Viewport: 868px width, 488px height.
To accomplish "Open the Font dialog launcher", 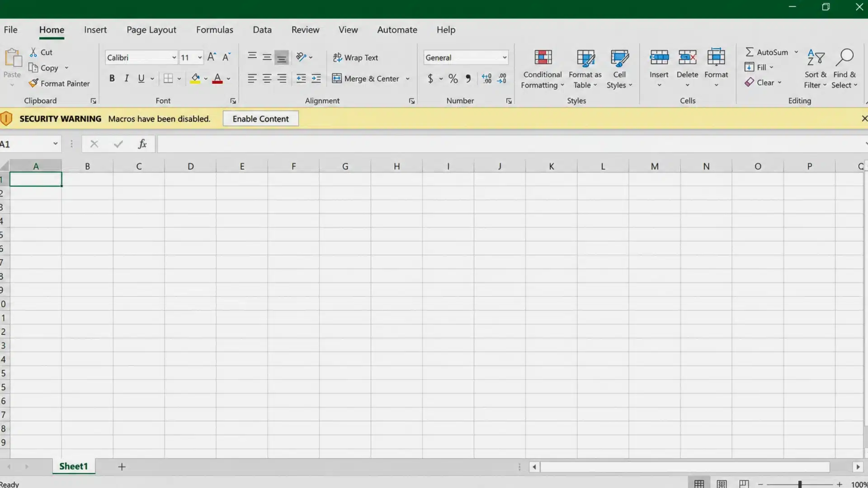I will (233, 101).
